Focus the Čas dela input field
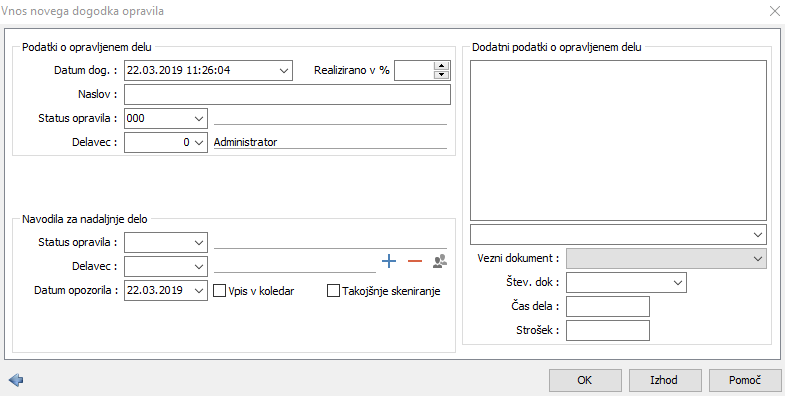 coord(608,306)
